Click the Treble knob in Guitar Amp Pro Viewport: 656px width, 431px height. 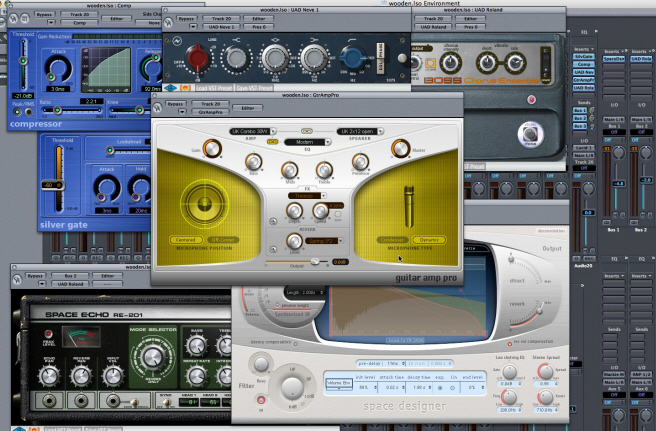[x=324, y=170]
